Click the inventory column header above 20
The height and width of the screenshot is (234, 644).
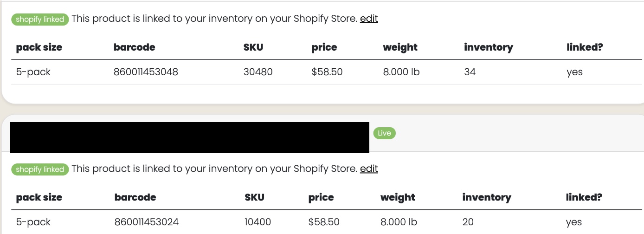487,197
